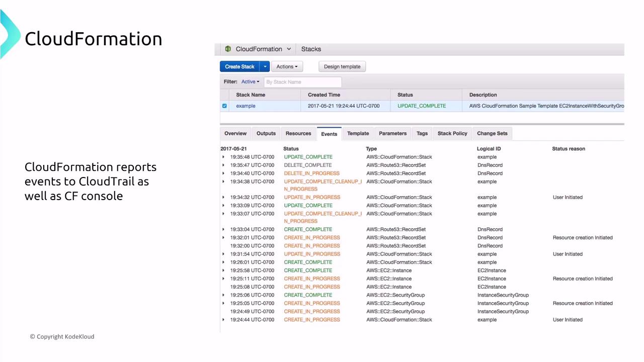Open the Active filter dropdown
The width and height of the screenshot is (644, 362).
pos(250,81)
